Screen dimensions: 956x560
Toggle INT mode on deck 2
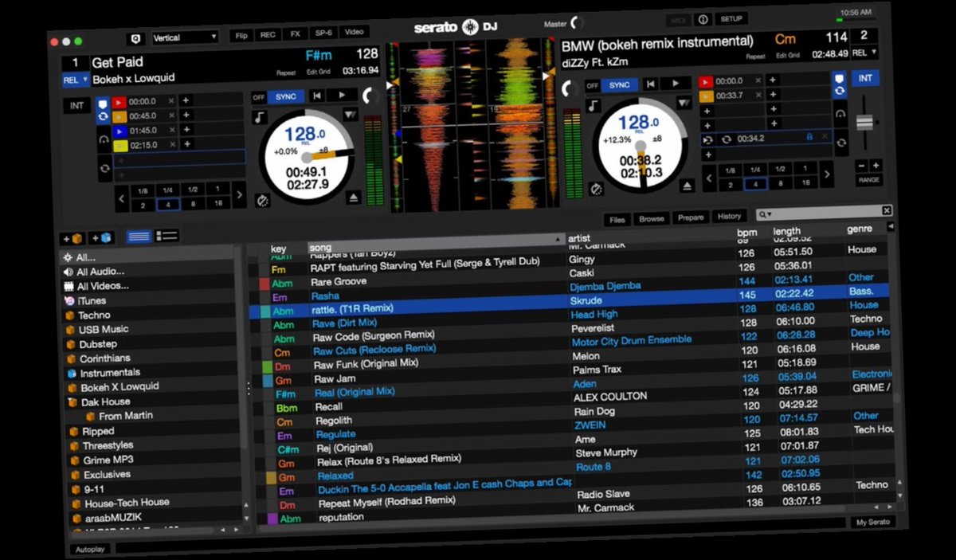pyautogui.click(x=866, y=78)
